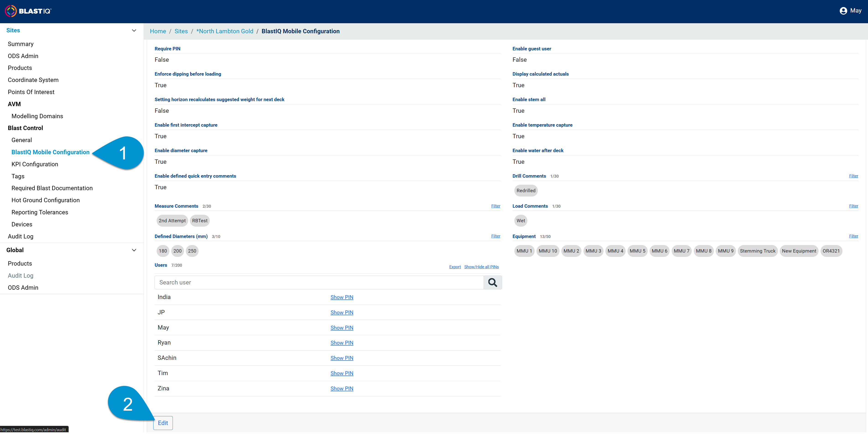Select General under Blast Control
This screenshot has height=435, width=868.
tap(22, 140)
